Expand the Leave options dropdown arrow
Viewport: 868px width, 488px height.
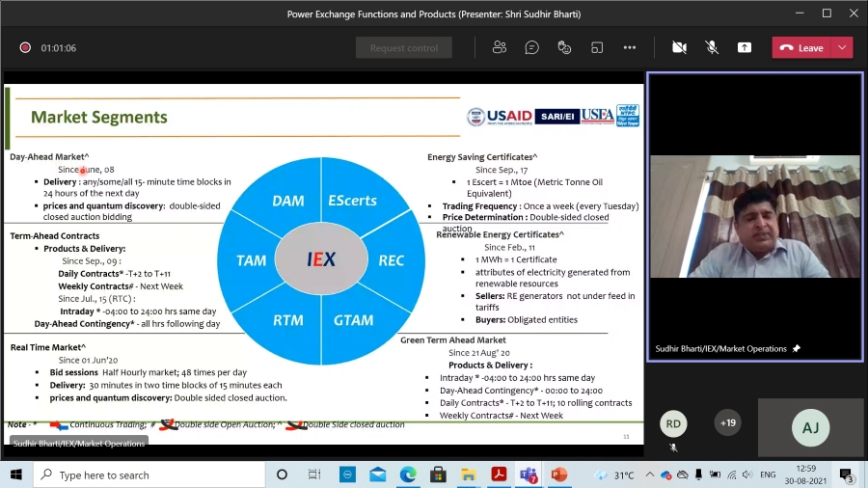coord(843,47)
